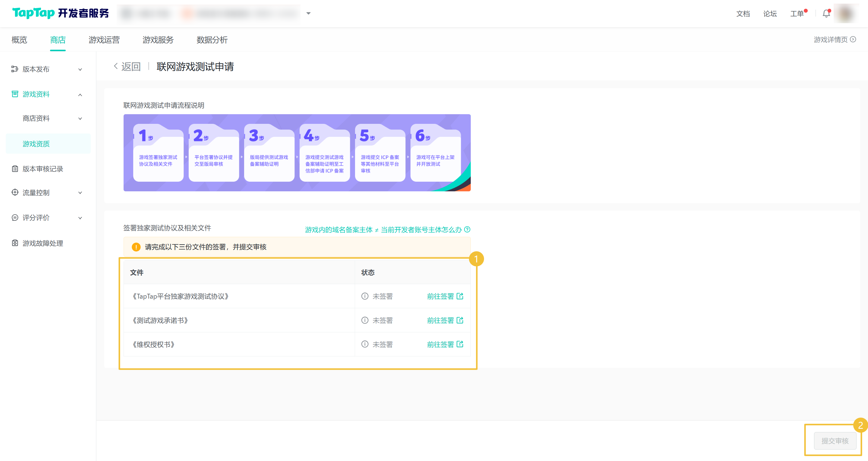Click the arrow icon next to 游戏详情页
The height and width of the screenshot is (461, 868).
click(853, 39)
